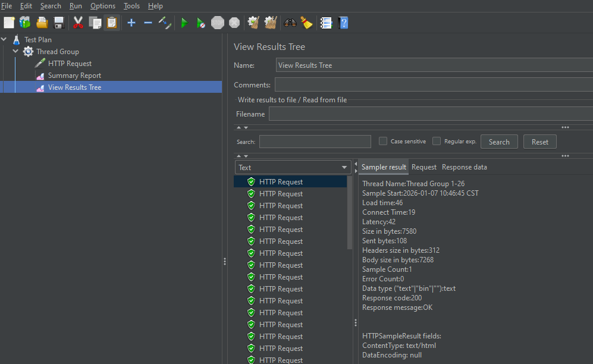Enable the Case sensitive checkbox
593x364 pixels.
[383, 141]
